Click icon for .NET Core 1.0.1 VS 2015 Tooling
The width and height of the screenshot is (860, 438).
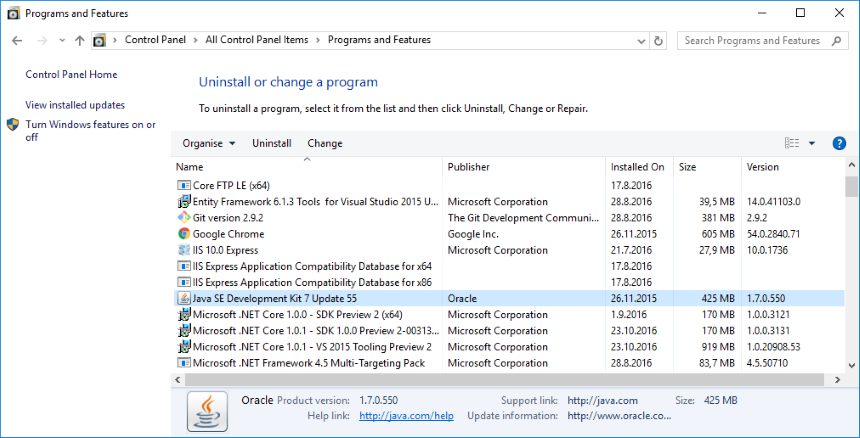(x=184, y=347)
